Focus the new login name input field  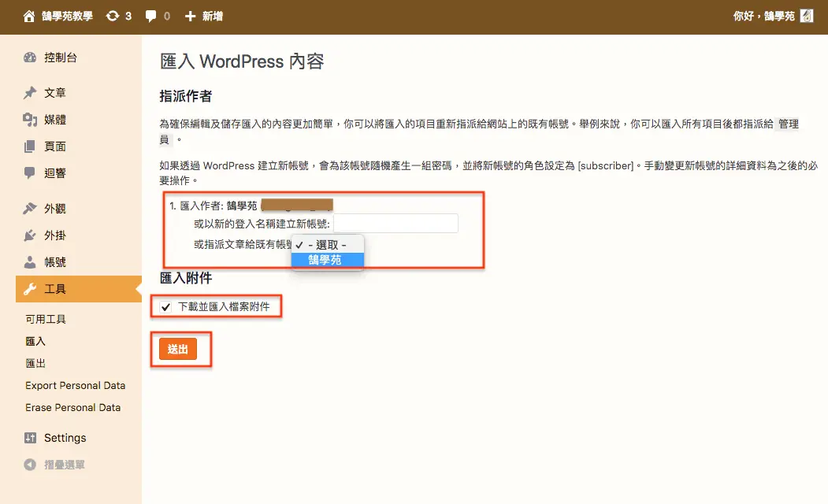coord(395,223)
